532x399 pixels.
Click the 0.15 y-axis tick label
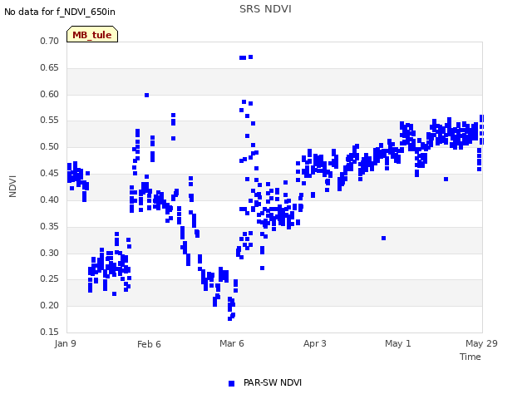point(50,332)
